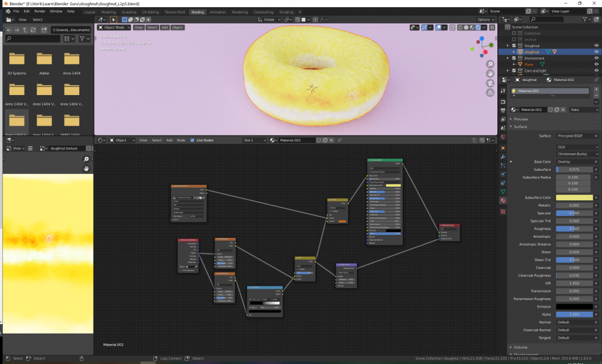This screenshot has height=364, width=602.
Task: Open the Texture properties checkerboard tab
Action: (x=503, y=211)
